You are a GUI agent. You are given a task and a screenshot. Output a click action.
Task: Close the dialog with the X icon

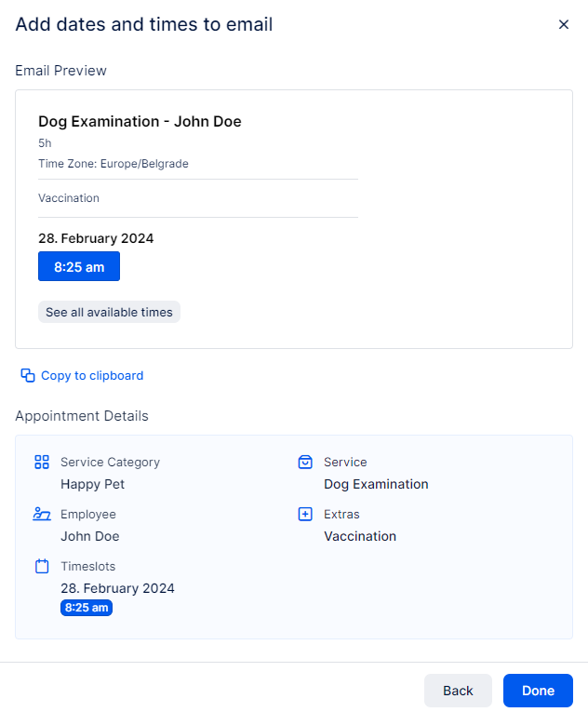tap(563, 25)
